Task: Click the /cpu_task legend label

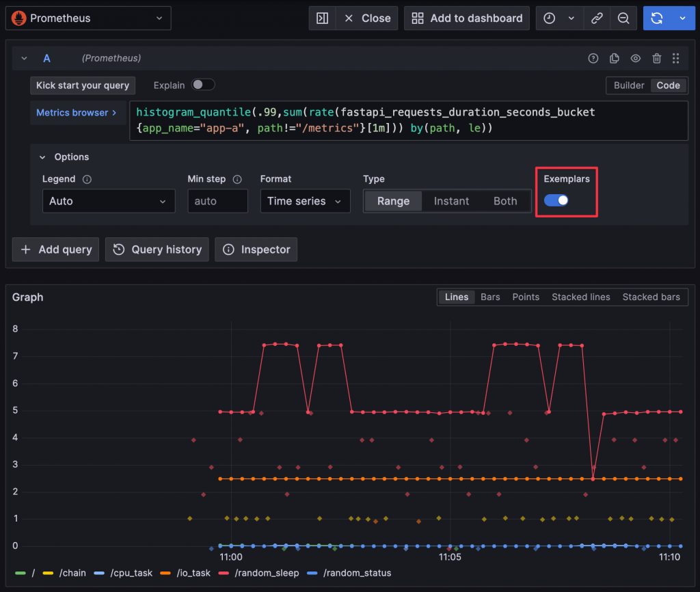Action: tap(131, 574)
